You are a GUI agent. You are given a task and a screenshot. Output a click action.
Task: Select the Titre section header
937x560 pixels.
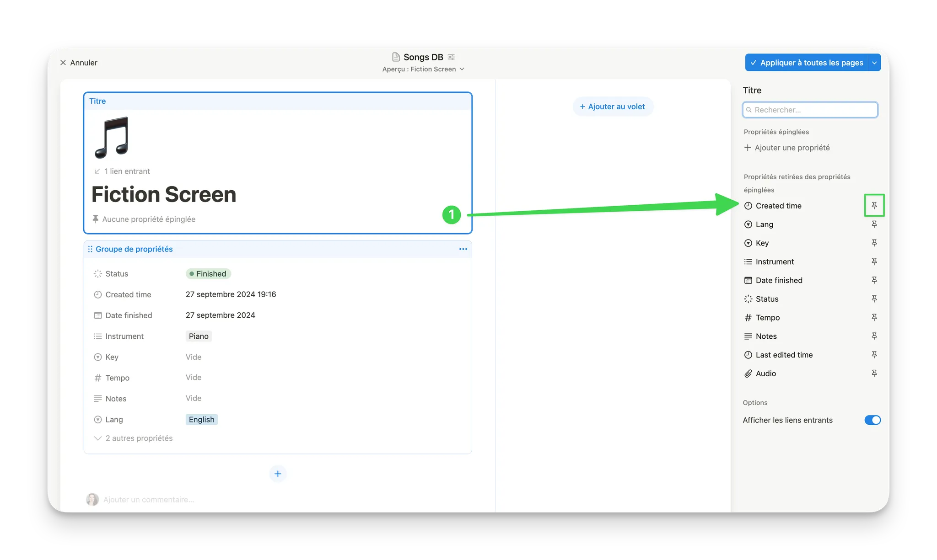point(97,101)
